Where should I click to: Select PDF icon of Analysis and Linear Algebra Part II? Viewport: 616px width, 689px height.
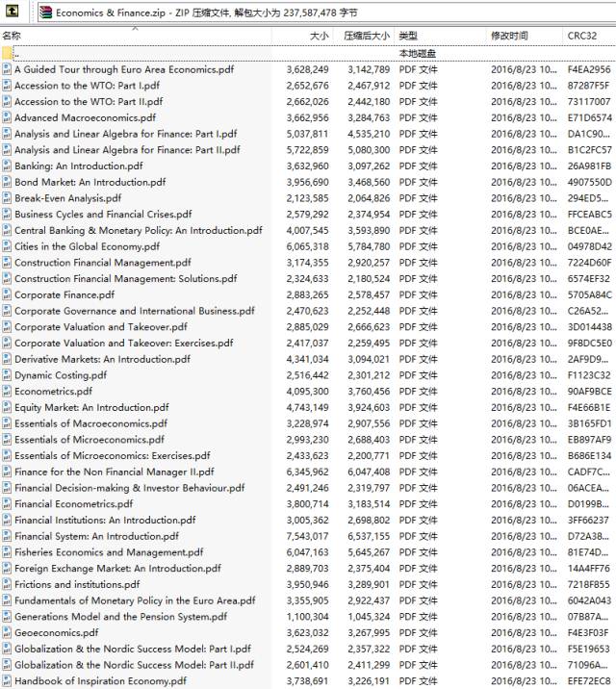tap(7, 150)
